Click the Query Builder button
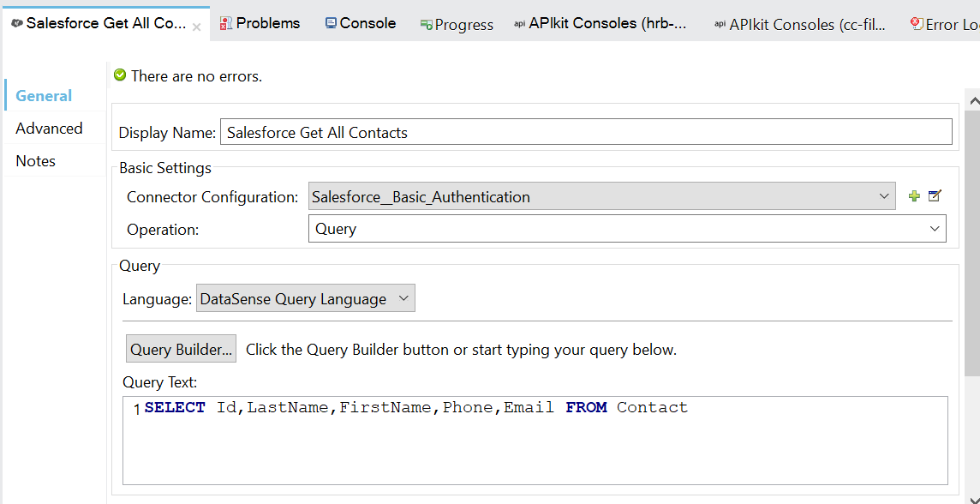This screenshot has height=504, width=980. pyautogui.click(x=181, y=350)
